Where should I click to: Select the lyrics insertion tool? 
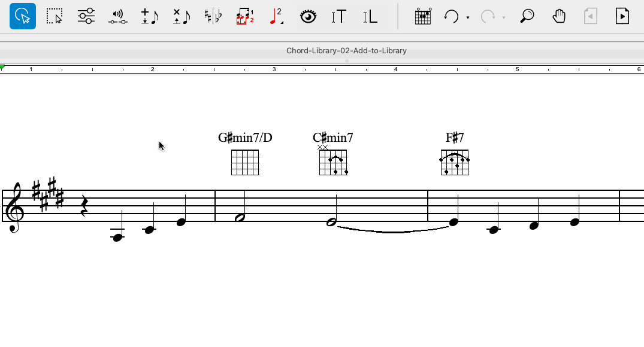click(371, 16)
